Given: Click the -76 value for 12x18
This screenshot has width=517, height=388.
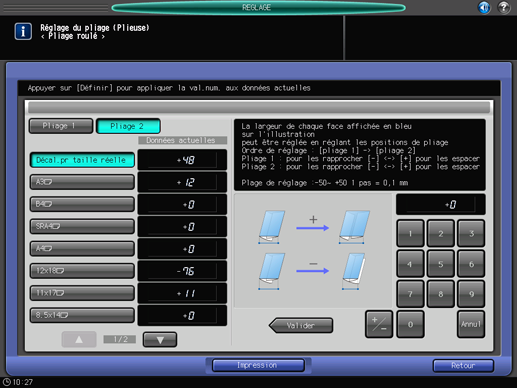Looking at the screenshot, I should tap(182, 271).
